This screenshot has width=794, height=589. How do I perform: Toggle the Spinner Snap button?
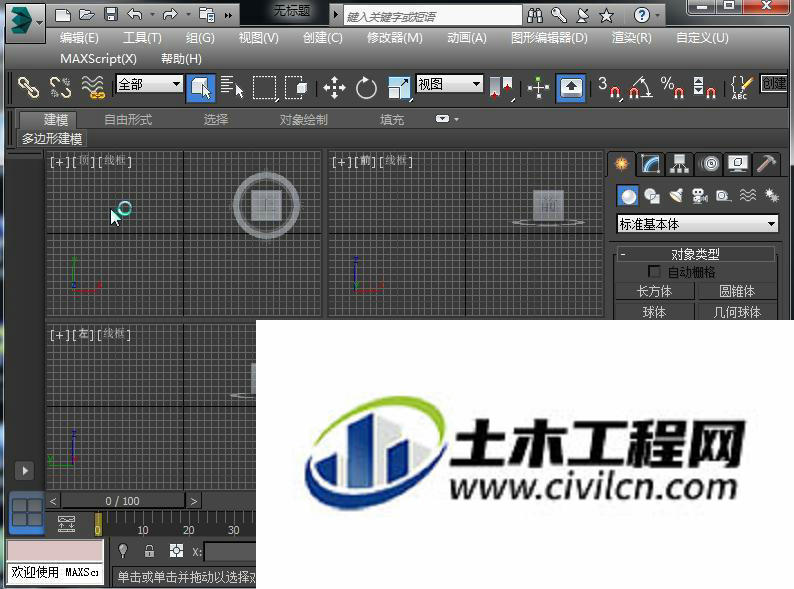[704, 88]
